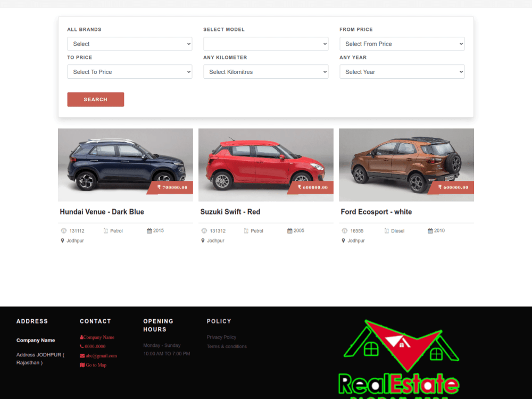This screenshot has height=399, width=532.
Task: Open the Privacy Policy link
Action: [x=221, y=337]
